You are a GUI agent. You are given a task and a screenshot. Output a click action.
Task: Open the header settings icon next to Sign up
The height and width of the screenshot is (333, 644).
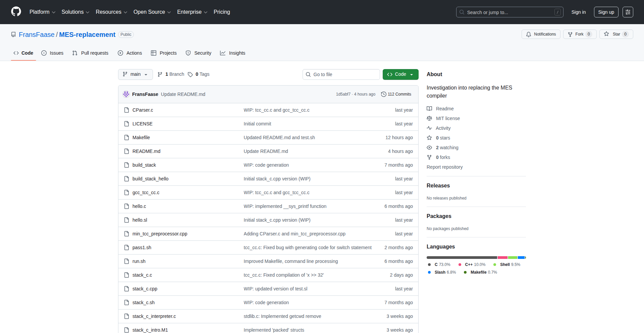click(628, 12)
